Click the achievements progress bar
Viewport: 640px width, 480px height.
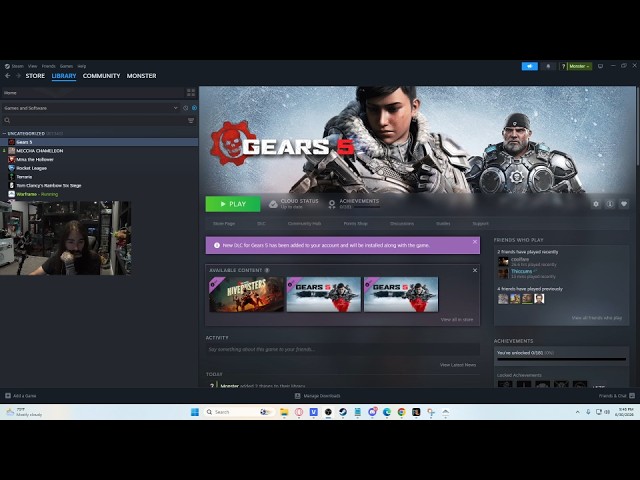tap(561, 360)
